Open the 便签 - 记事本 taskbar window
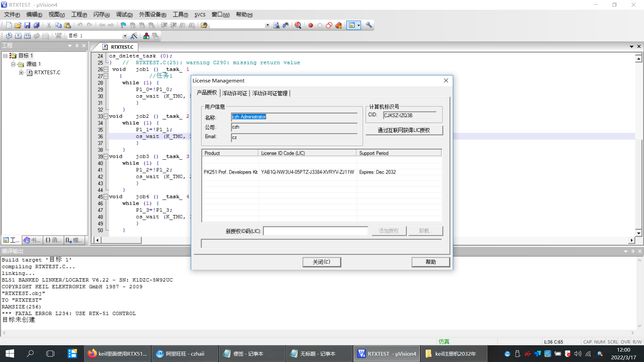 coord(252,354)
